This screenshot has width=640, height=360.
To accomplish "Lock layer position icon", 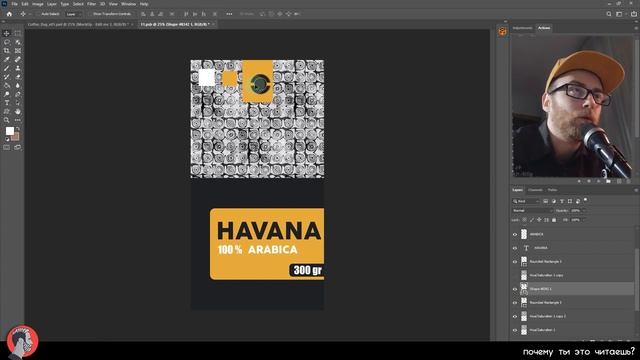I will 539,220.
